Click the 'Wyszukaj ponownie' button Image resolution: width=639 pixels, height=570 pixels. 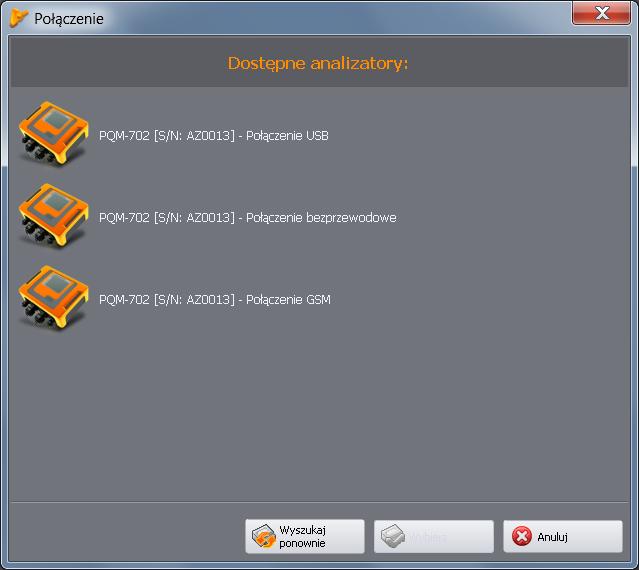(305, 536)
